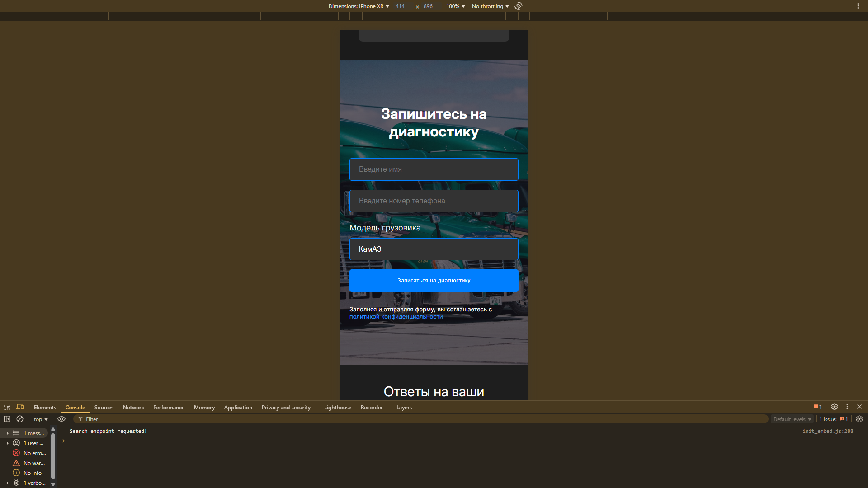Edit the viewport height value 896
This screenshot has width=868, height=488.
(x=428, y=6)
